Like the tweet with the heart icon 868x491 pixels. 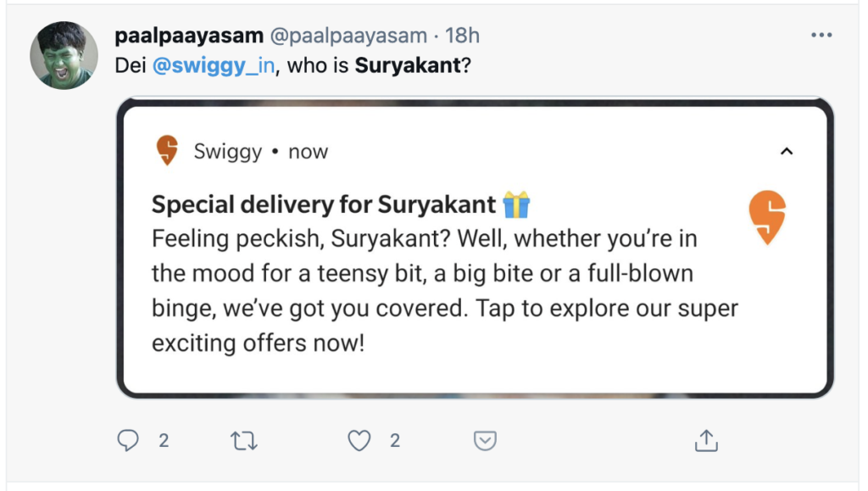click(x=360, y=440)
